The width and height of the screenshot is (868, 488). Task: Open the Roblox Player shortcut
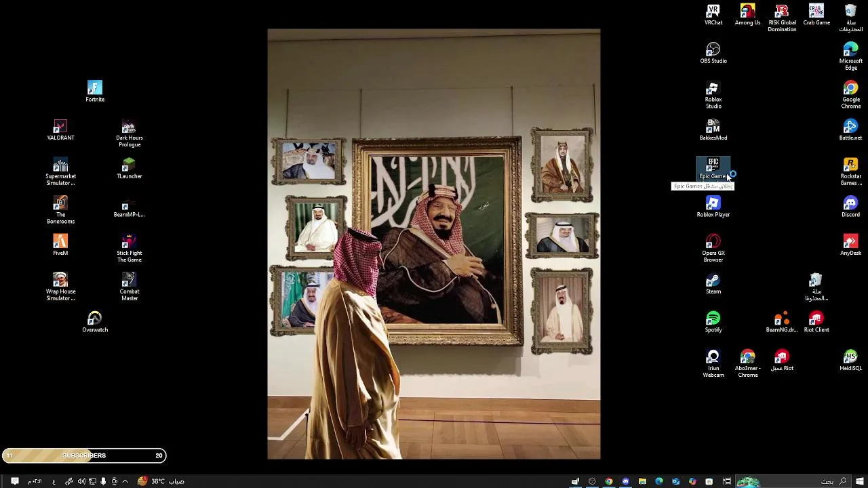(x=713, y=207)
